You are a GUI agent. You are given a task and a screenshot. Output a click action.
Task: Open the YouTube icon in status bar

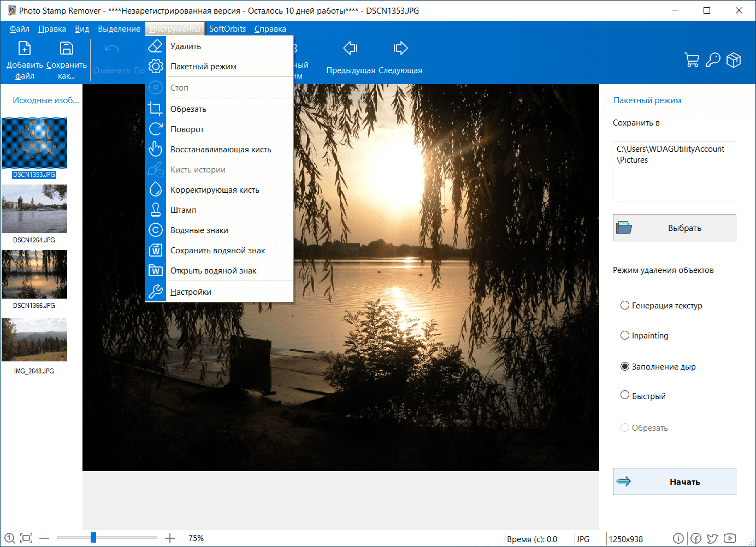(730, 538)
